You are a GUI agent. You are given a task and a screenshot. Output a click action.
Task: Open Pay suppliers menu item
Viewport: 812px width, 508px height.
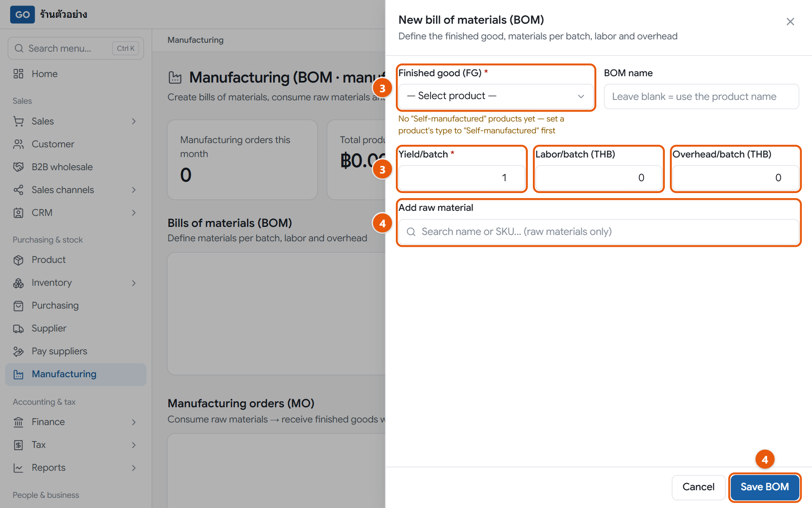pos(76,351)
